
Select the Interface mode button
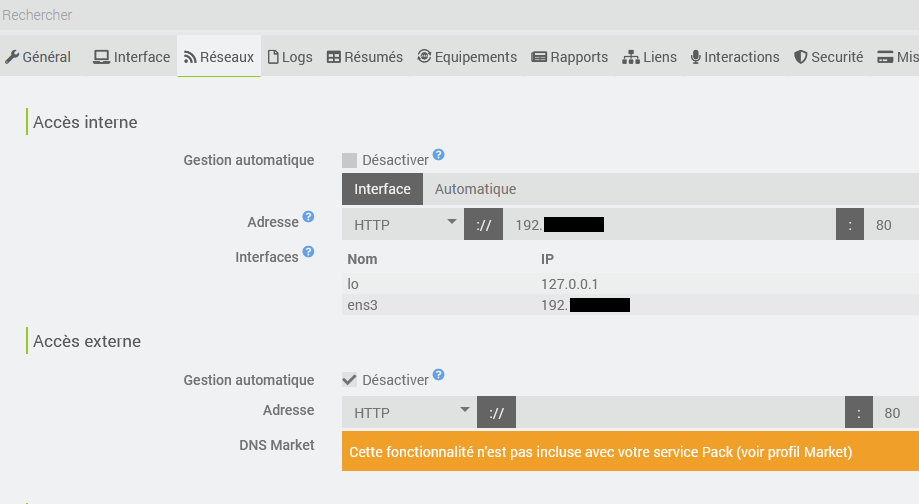382,189
